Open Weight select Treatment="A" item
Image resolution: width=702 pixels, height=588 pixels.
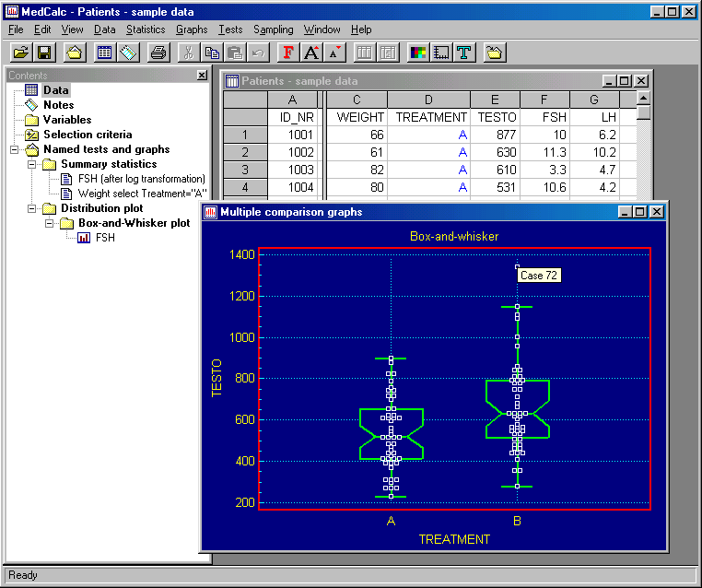(143, 194)
